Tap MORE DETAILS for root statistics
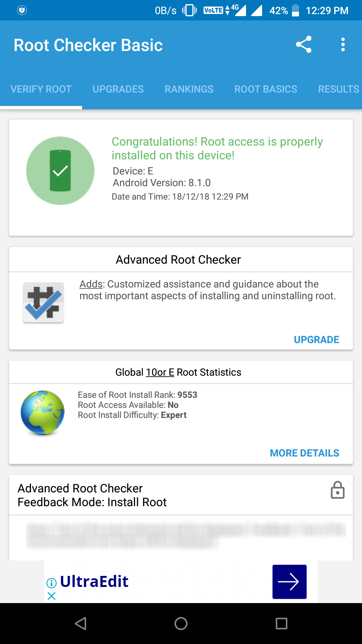362x644 pixels. pyautogui.click(x=304, y=453)
